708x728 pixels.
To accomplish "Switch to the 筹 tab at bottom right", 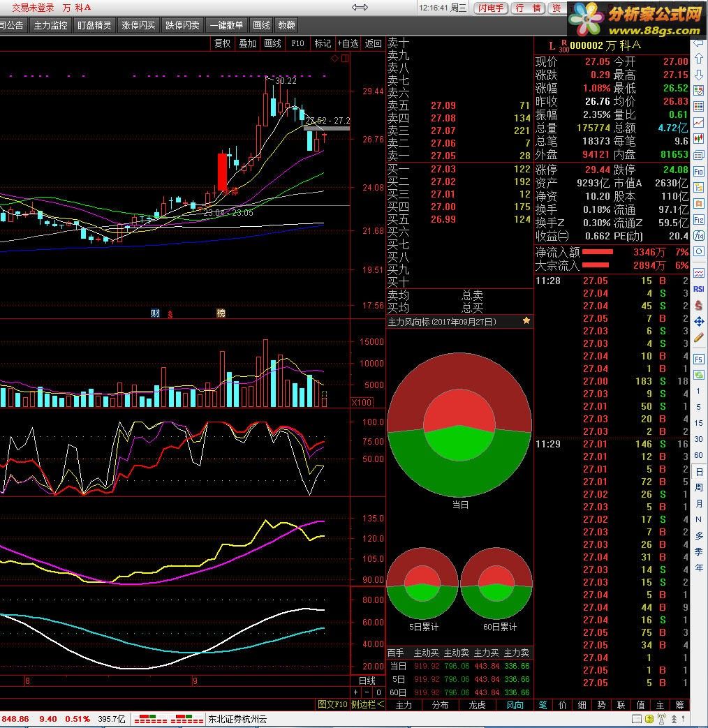I will pos(679,705).
